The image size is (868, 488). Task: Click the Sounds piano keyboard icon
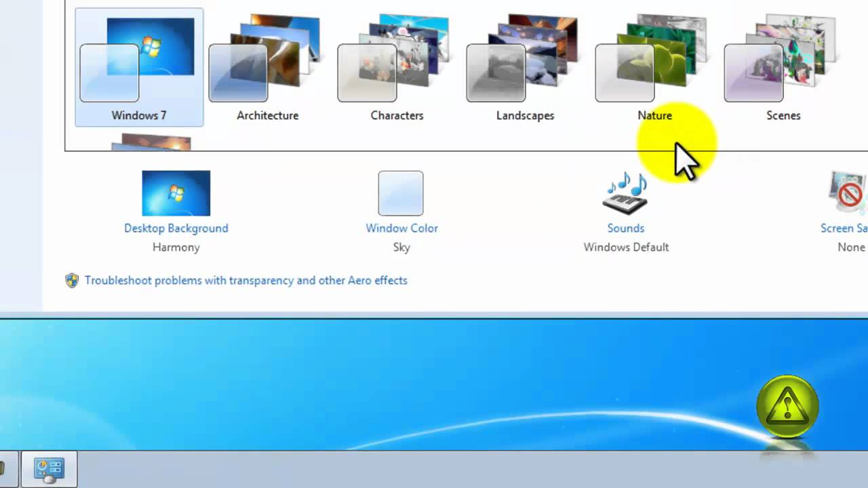pos(625,195)
